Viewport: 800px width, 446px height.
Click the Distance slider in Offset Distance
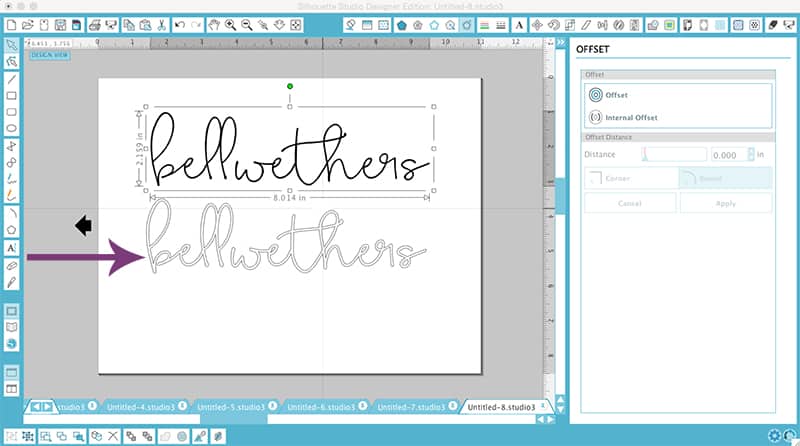[x=674, y=154]
